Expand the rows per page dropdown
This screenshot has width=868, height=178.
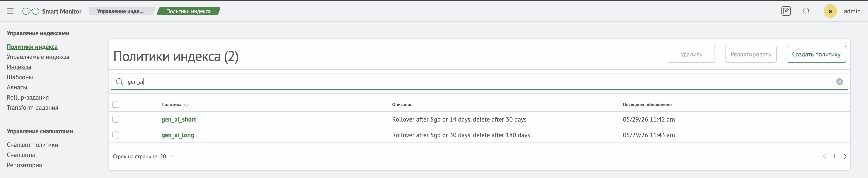point(143,156)
